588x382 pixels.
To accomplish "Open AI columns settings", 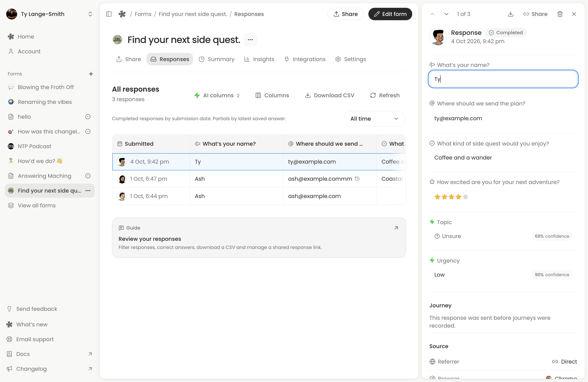I will [217, 95].
